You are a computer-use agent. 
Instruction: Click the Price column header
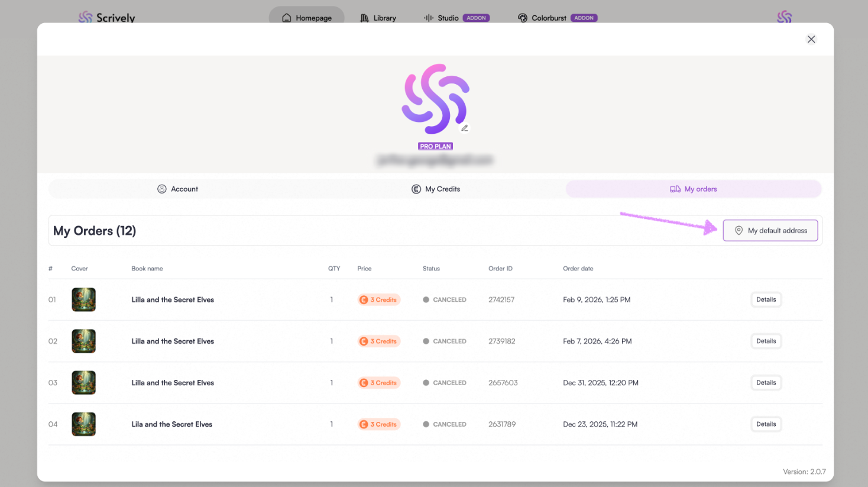(364, 268)
